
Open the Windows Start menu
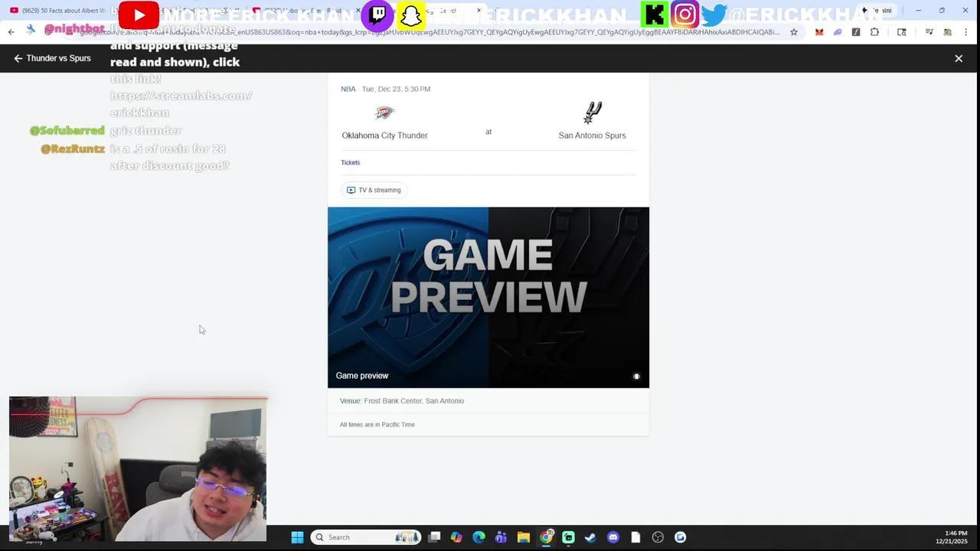tap(297, 537)
